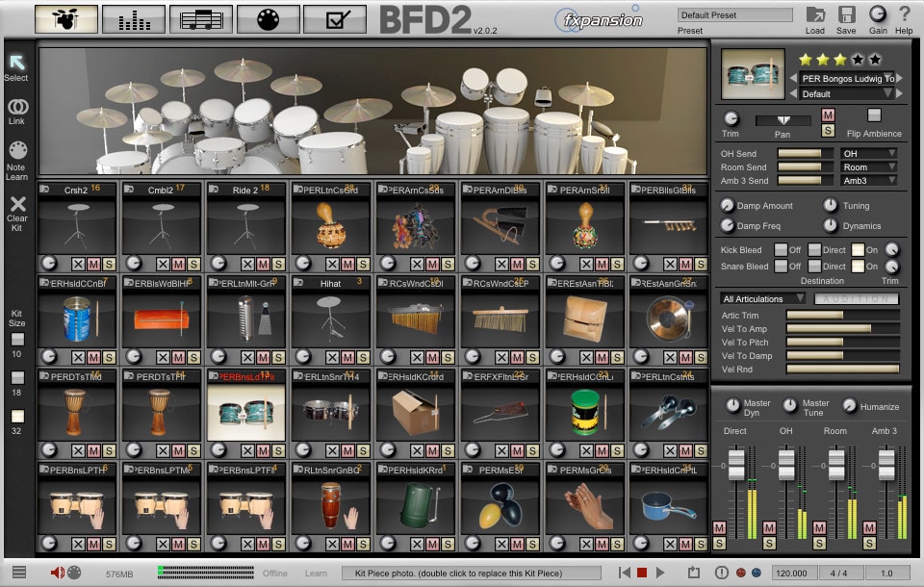Set Kit Size to 32
This screenshot has height=587, width=924.
(17, 416)
